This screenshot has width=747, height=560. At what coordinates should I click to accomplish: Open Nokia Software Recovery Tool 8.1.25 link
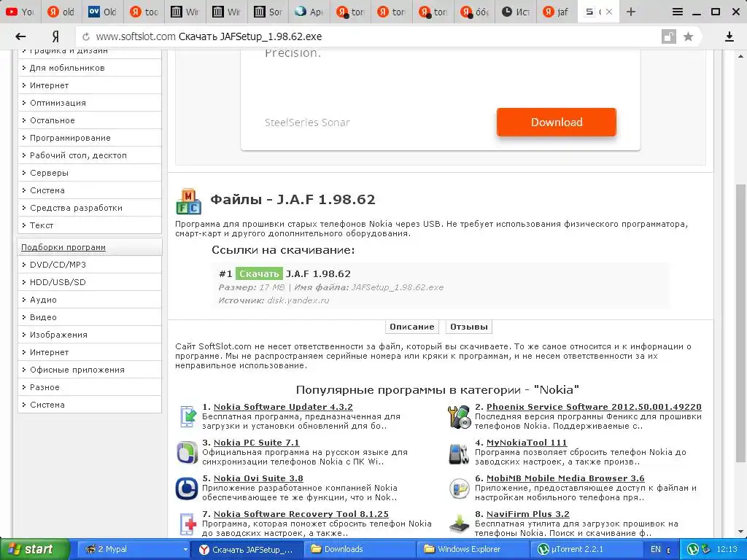pyautogui.click(x=301, y=514)
